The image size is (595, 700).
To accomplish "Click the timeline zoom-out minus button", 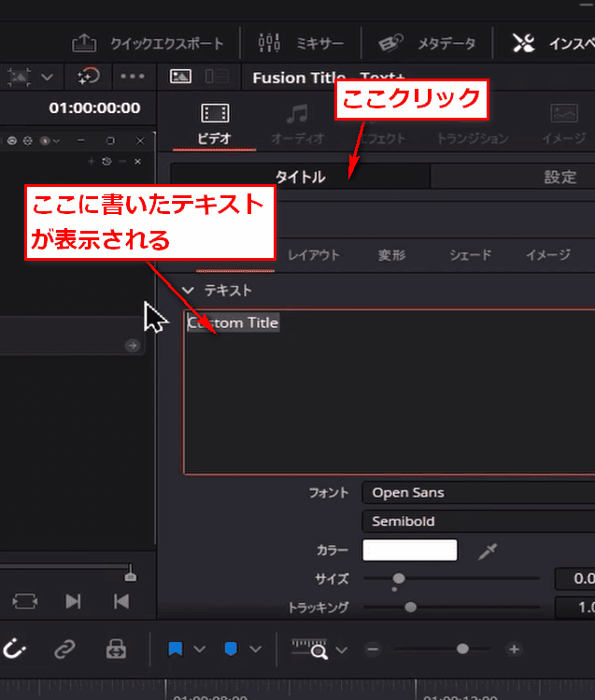I will pyautogui.click(x=373, y=649).
